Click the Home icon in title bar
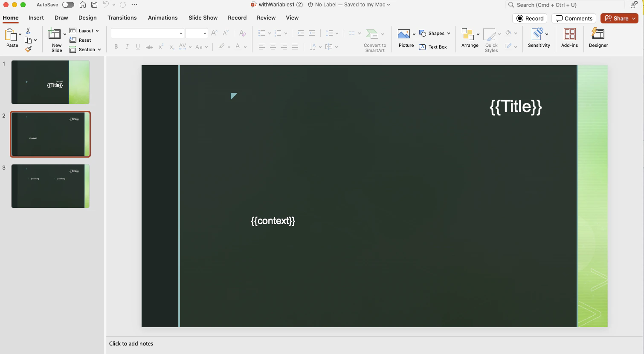The image size is (644, 354). coord(83,5)
